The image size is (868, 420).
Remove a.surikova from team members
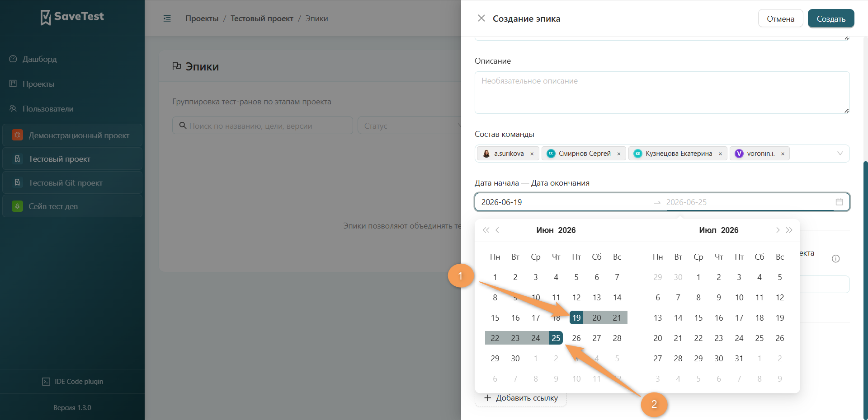(532, 154)
